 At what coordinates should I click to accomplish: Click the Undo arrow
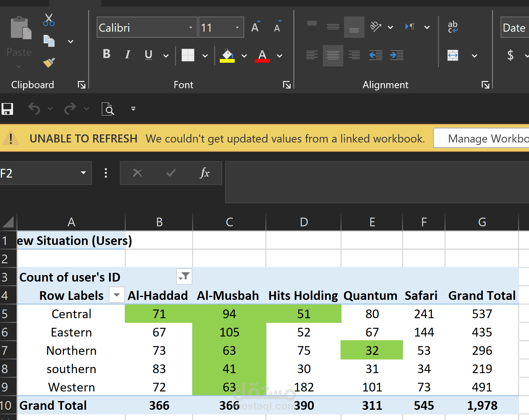coord(34,109)
